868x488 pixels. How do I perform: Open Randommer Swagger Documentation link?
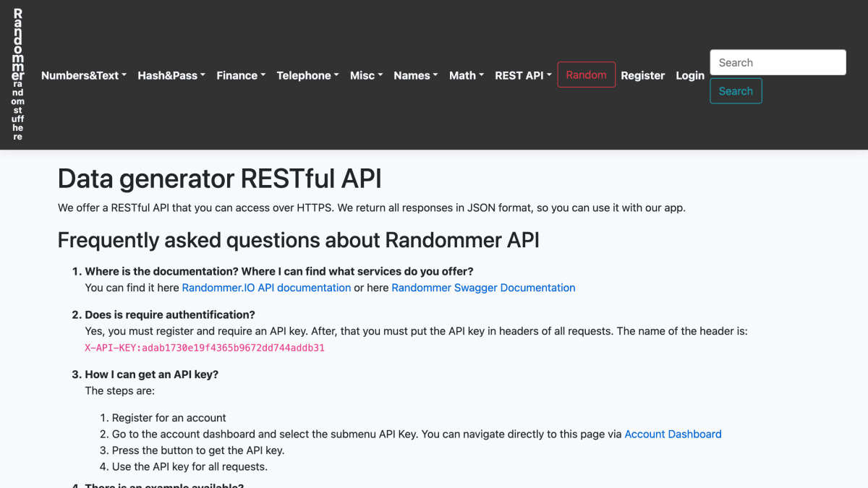pos(483,288)
